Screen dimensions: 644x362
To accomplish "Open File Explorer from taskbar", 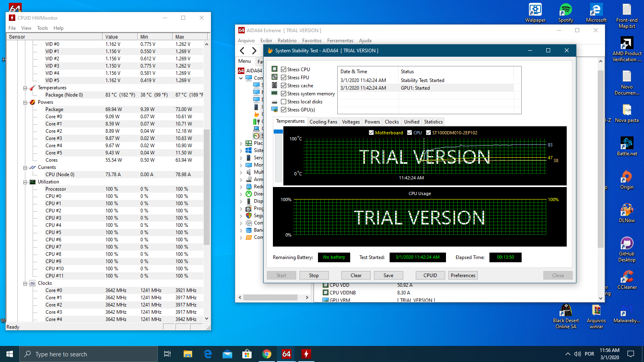I will pos(188,354).
